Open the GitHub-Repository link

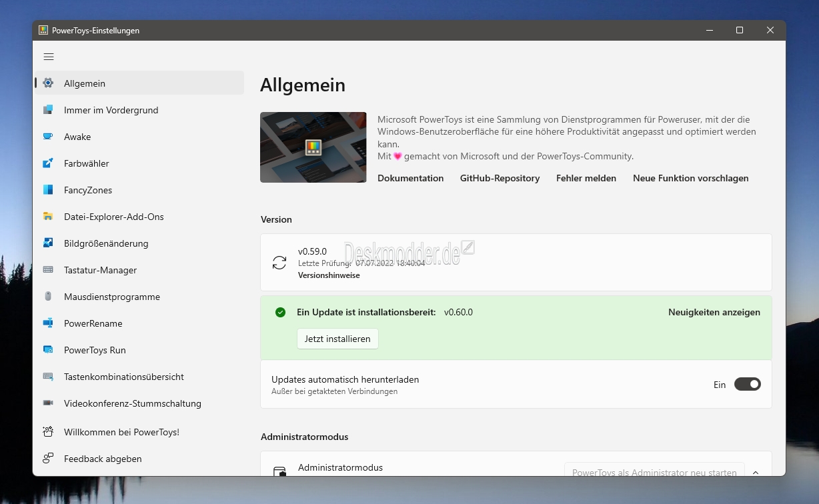500,178
